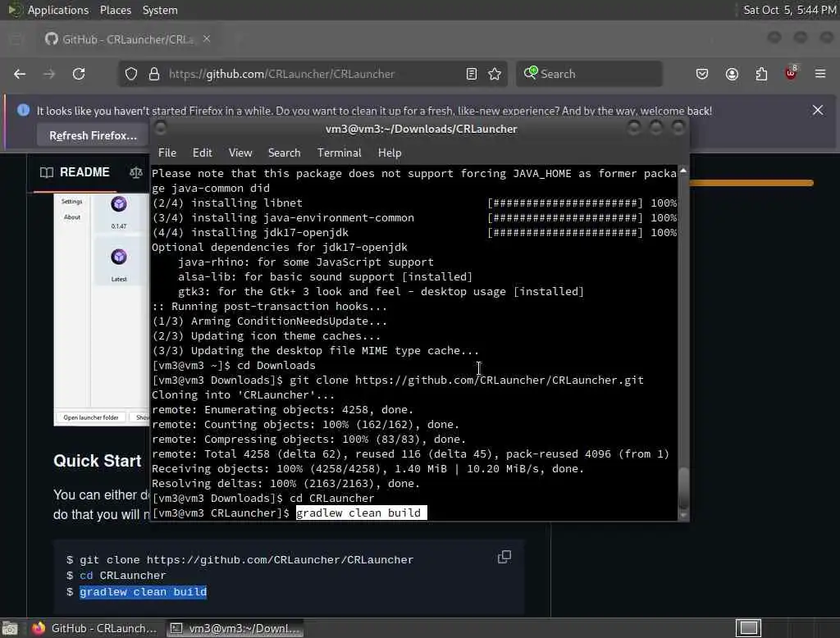Click the About item in launcher screenshot
This screenshot has height=638, width=840.
(72, 217)
